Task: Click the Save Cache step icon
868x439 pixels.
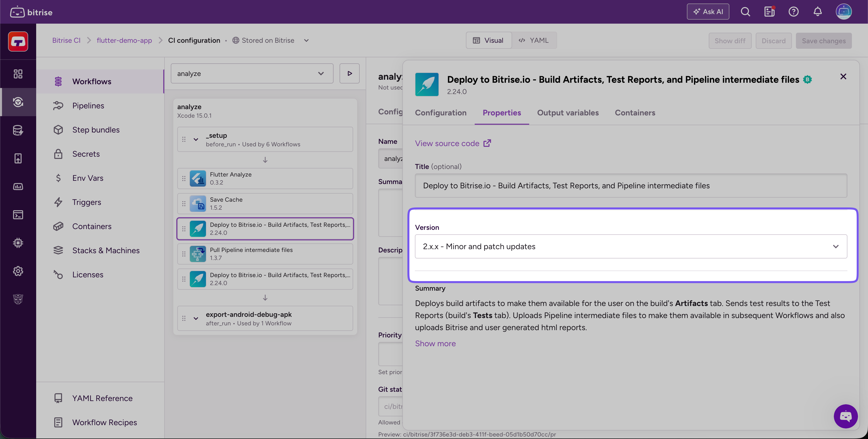Action: (x=198, y=203)
